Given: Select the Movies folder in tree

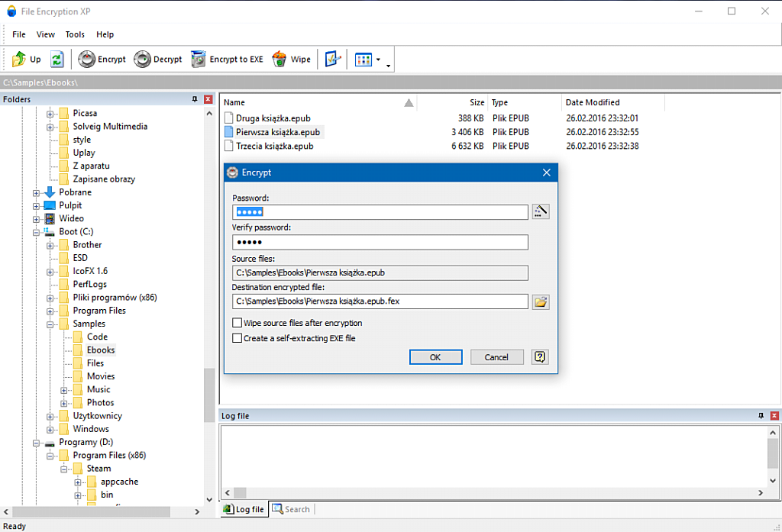Looking at the screenshot, I should point(101,376).
